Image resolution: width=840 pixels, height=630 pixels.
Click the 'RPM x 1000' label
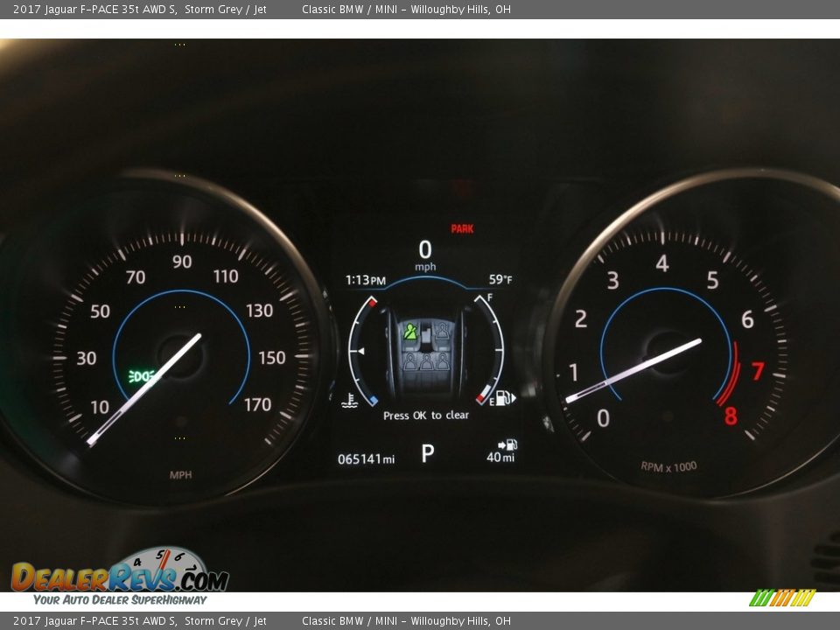coord(669,466)
